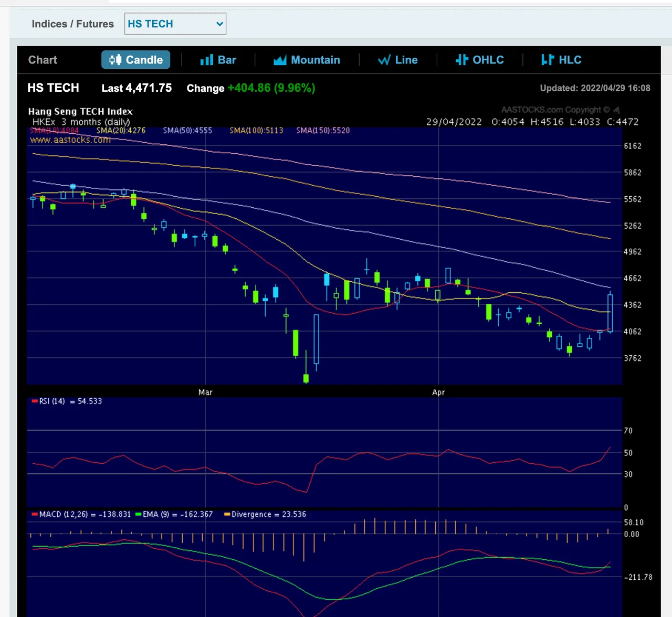Click the EMA (9) = -162.367 label

click(x=174, y=514)
